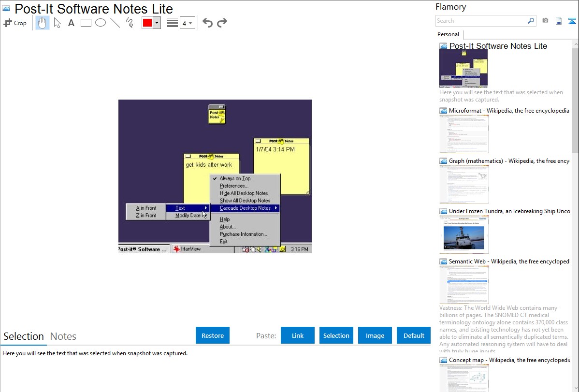Click the snapshot icon beside the list's Post-It title

pos(443,46)
